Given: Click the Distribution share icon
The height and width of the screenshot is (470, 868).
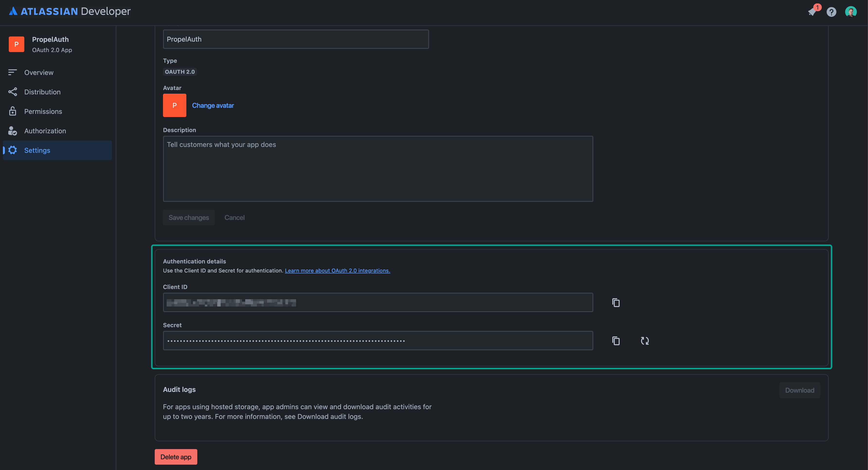Looking at the screenshot, I should 12,92.
